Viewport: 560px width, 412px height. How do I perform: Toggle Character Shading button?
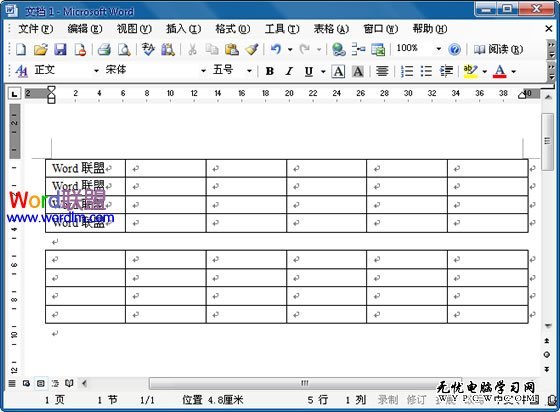(x=358, y=71)
